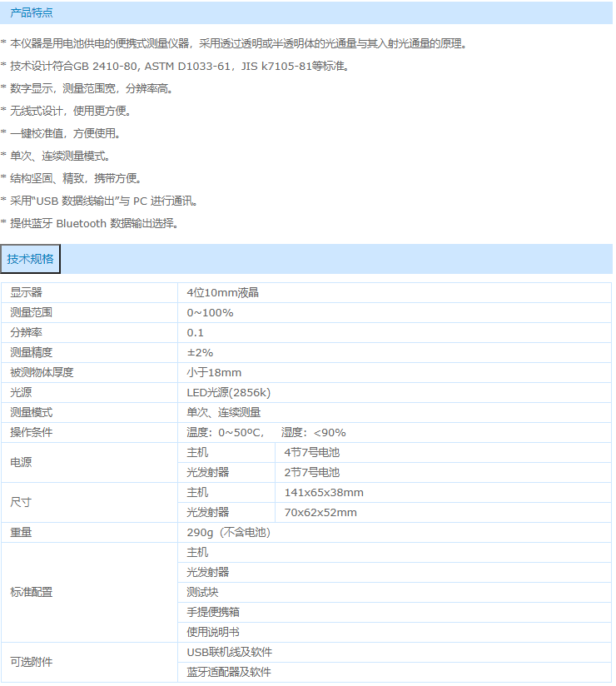Click the 4位10mm液晶 value cell
The height and width of the screenshot is (686, 616).
(x=222, y=292)
